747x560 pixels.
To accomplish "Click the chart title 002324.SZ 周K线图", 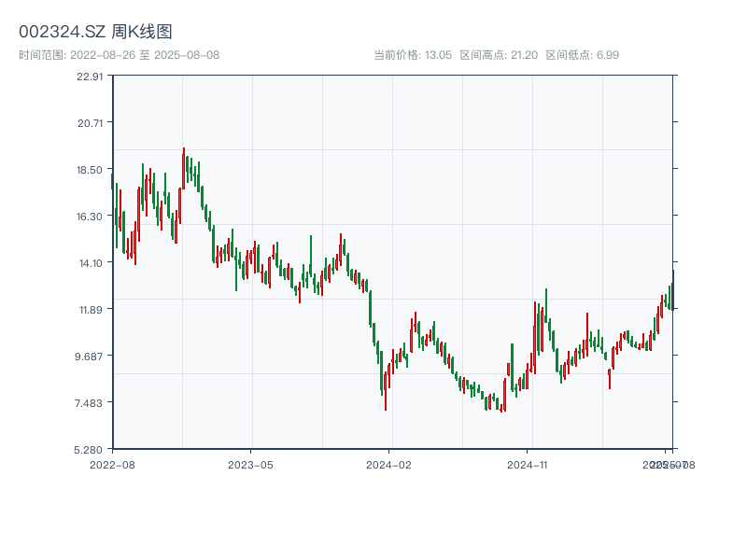I will click(x=95, y=33).
